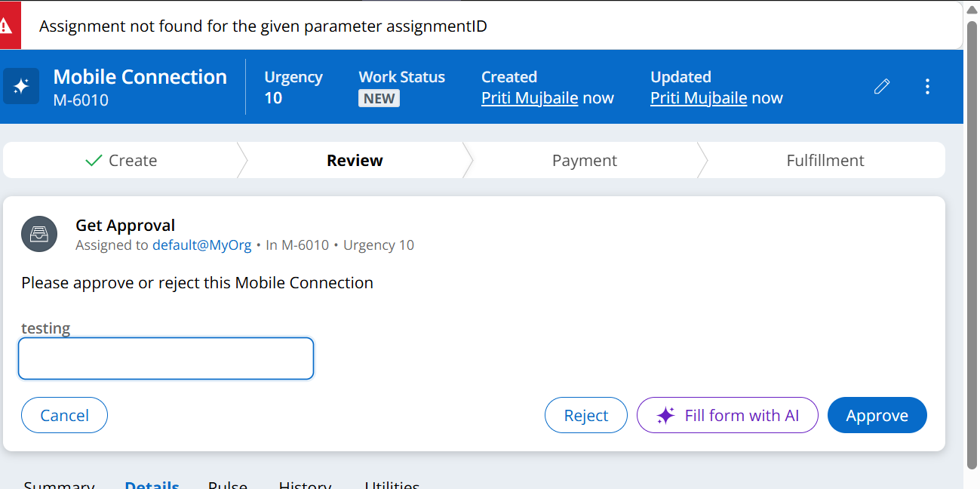
Task: Open Priti Mujbaile link under Created
Action: point(530,98)
